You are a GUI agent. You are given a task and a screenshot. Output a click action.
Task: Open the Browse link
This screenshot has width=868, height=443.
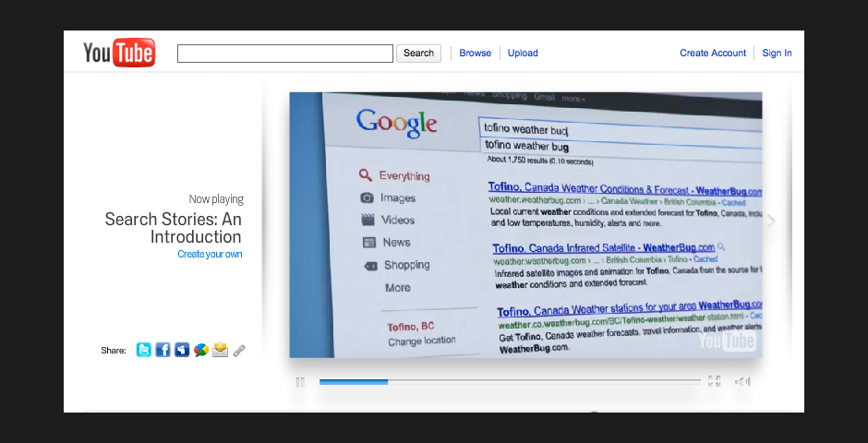[475, 54]
